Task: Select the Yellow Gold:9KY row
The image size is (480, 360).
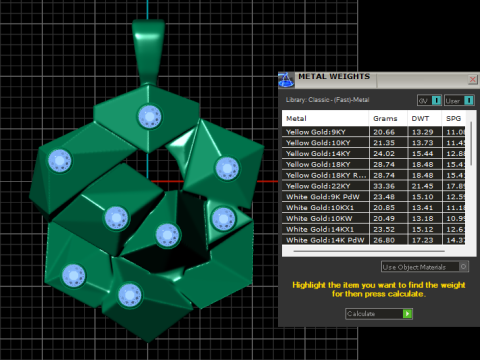Action: click(x=374, y=132)
